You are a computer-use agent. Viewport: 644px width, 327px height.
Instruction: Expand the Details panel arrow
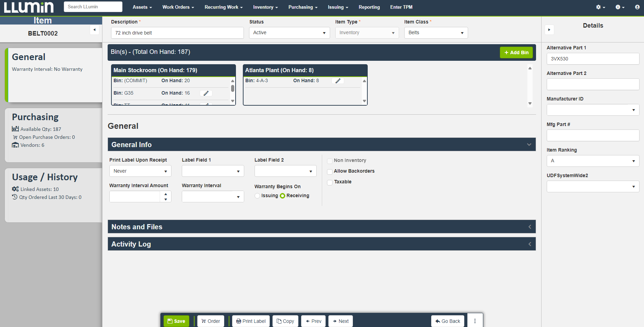549,30
